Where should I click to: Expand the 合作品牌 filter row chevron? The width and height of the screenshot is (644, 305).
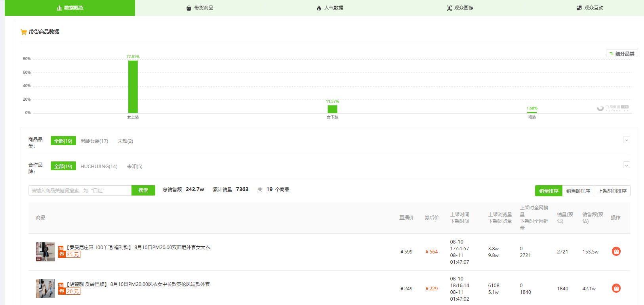tap(627, 165)
